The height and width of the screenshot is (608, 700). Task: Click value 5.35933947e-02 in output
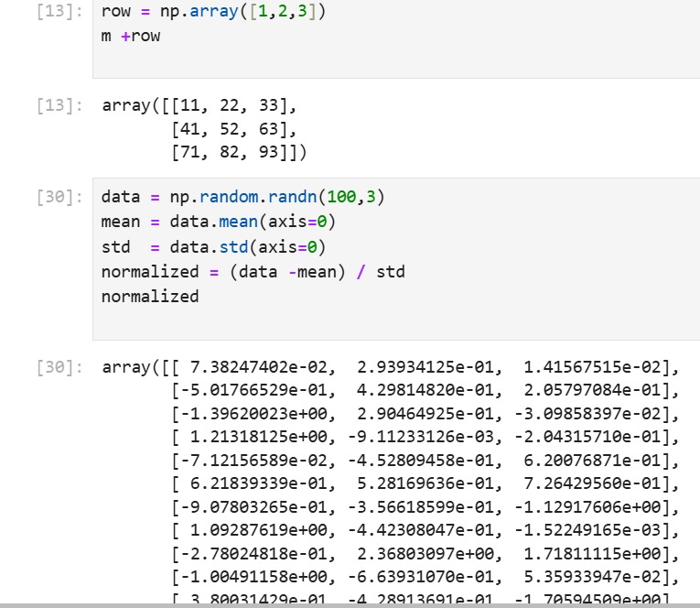tap(591, 577)
